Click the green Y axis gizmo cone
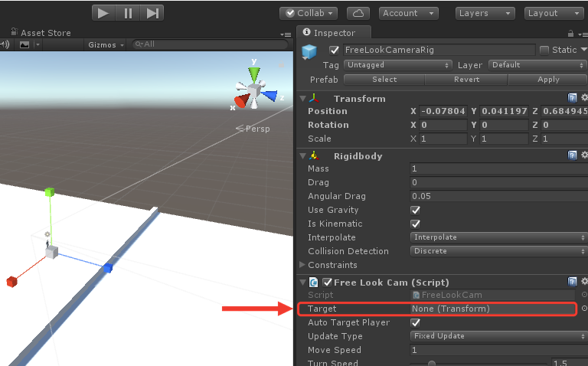Screen dimensions: 588x366 254,74
